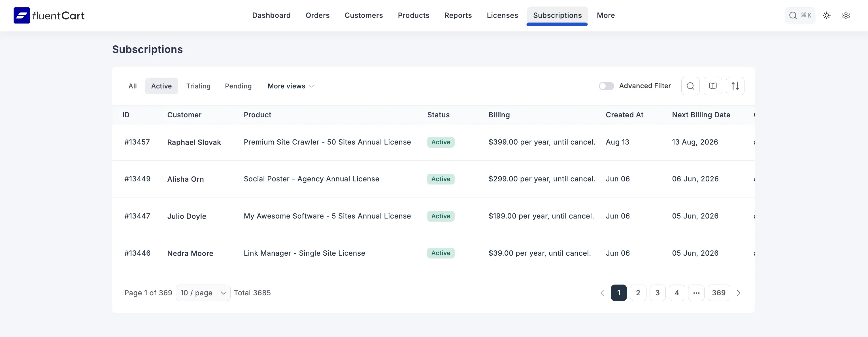Select the Pending filter tab
Image resolution: width=868 pixels, height=337 pixels.
(238, 86)
